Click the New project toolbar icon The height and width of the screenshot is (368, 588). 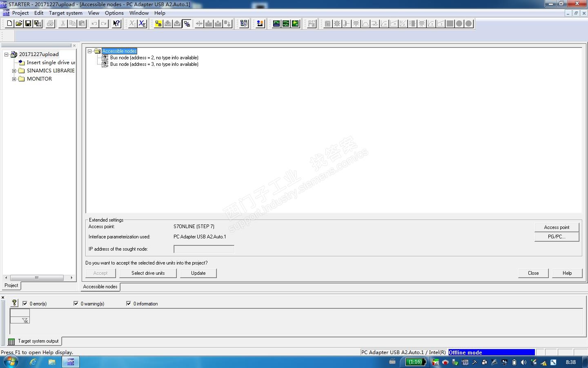coord(9,24)
